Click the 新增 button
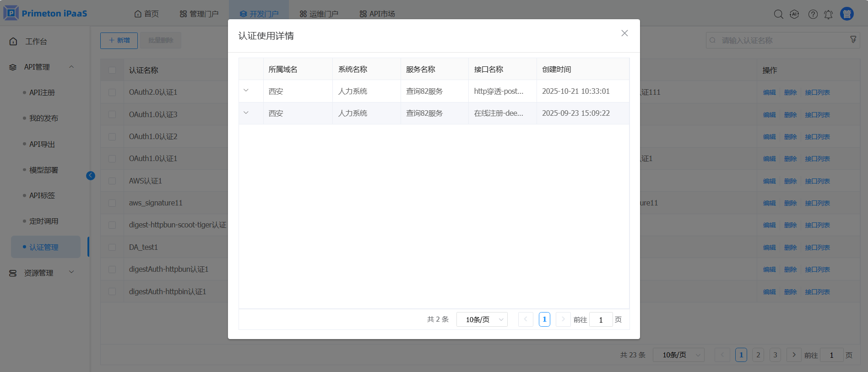Screen dimensions: 868x372 coord(119,40)
